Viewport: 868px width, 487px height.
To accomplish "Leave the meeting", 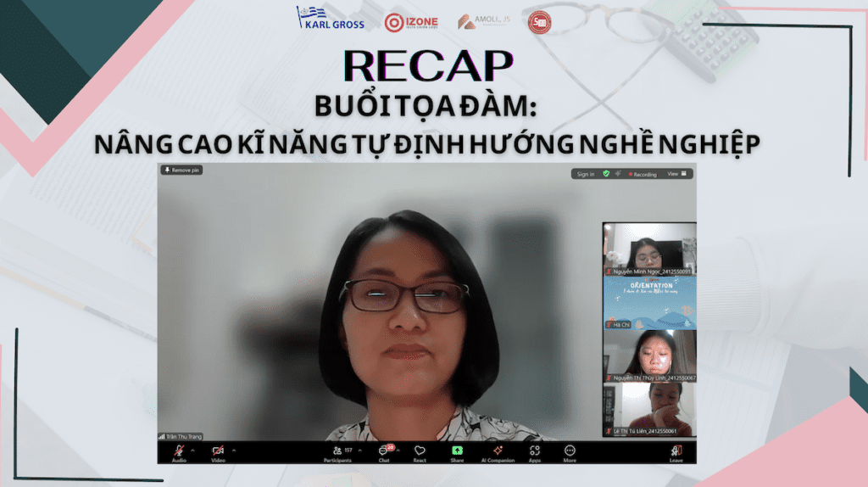I will point(676,451).
